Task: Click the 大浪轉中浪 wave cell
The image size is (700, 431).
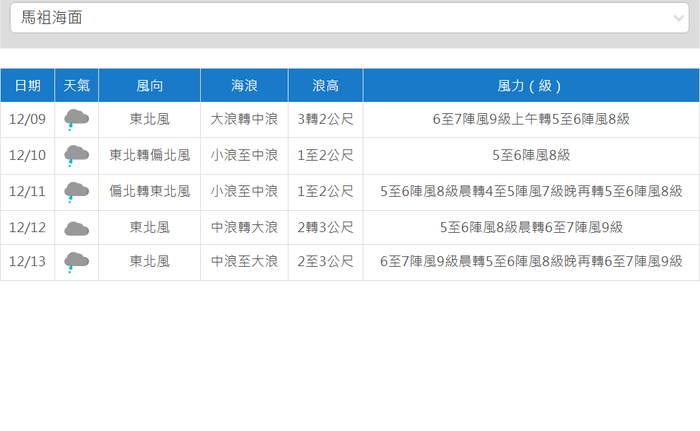Action: [x=244, y=120]
